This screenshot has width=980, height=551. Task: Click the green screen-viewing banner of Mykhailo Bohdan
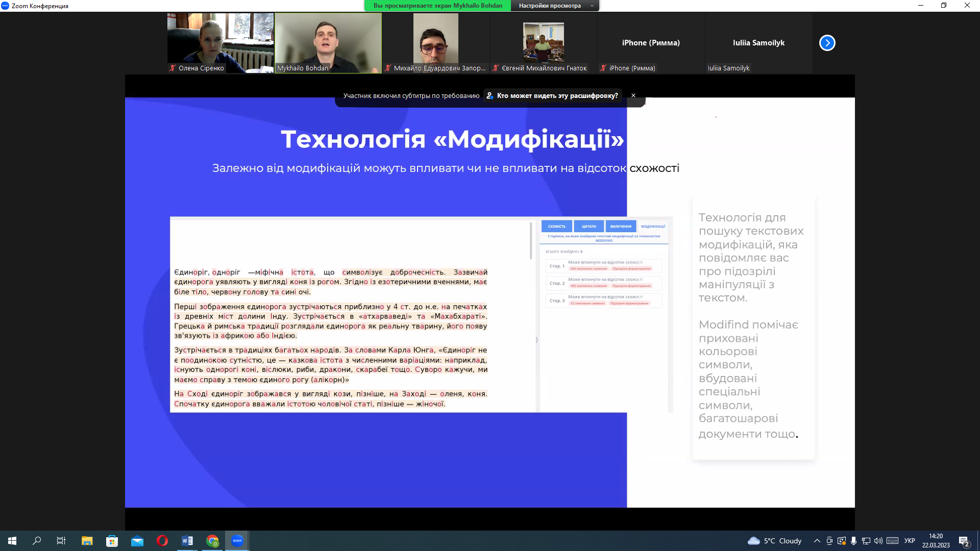(438, 6)
